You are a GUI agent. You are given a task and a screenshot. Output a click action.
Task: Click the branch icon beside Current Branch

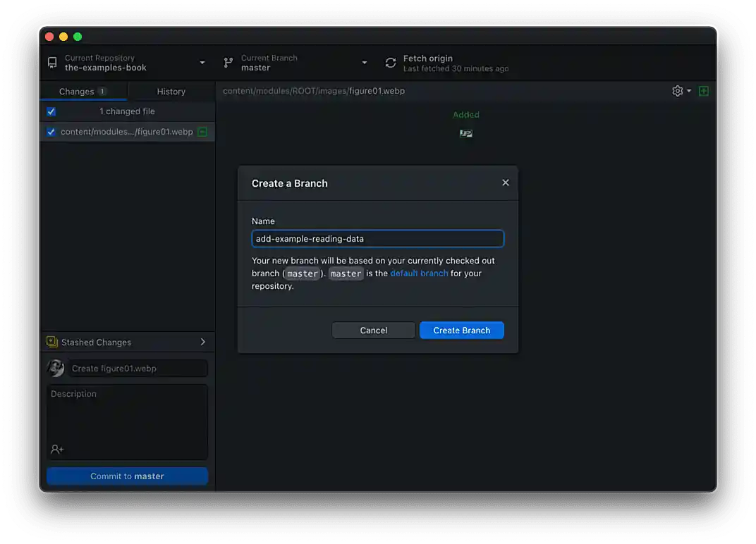[228, 63]
